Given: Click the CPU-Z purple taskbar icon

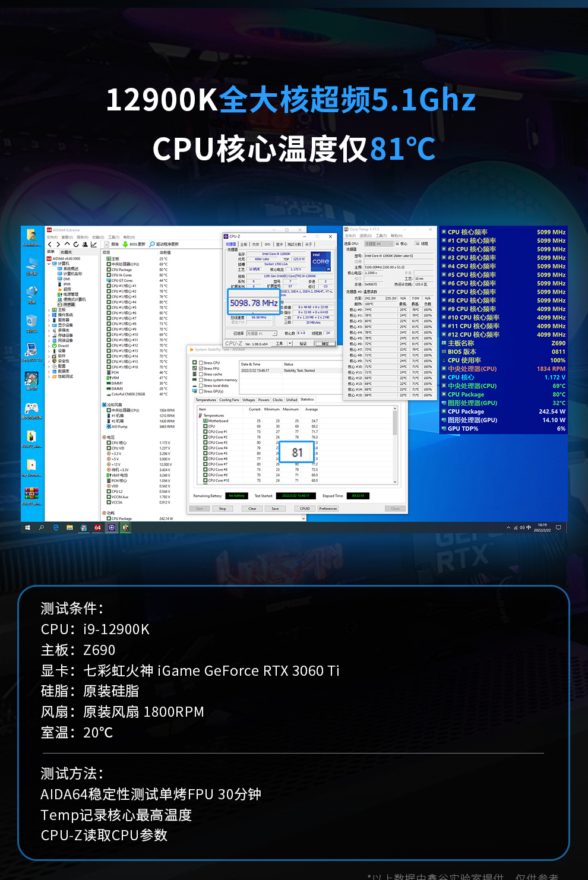Looking at the screenshot, I should coord(112,527).
